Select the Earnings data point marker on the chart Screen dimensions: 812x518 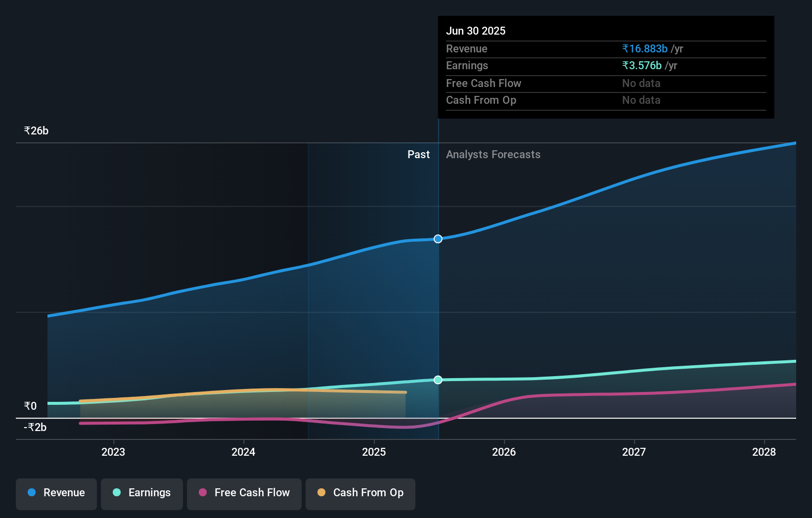(438, 380)
